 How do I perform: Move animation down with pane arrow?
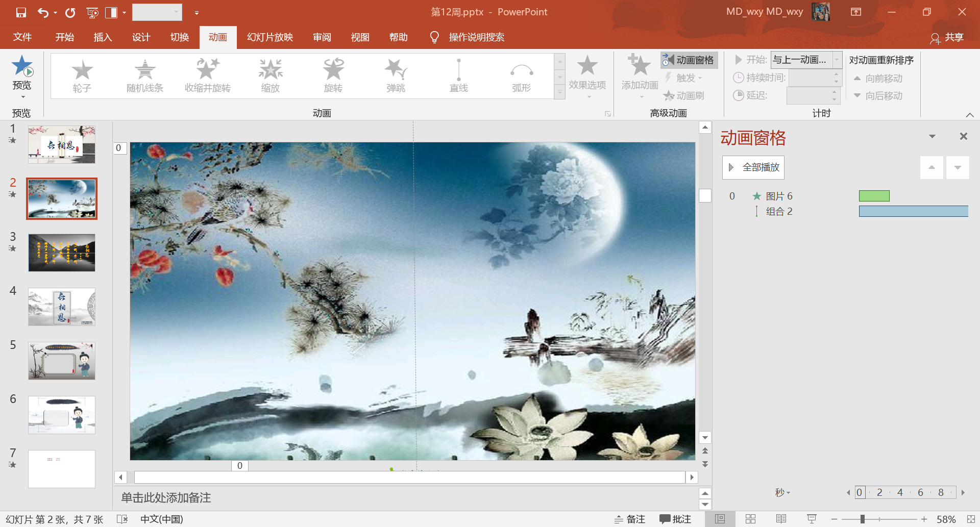[958, 167]
